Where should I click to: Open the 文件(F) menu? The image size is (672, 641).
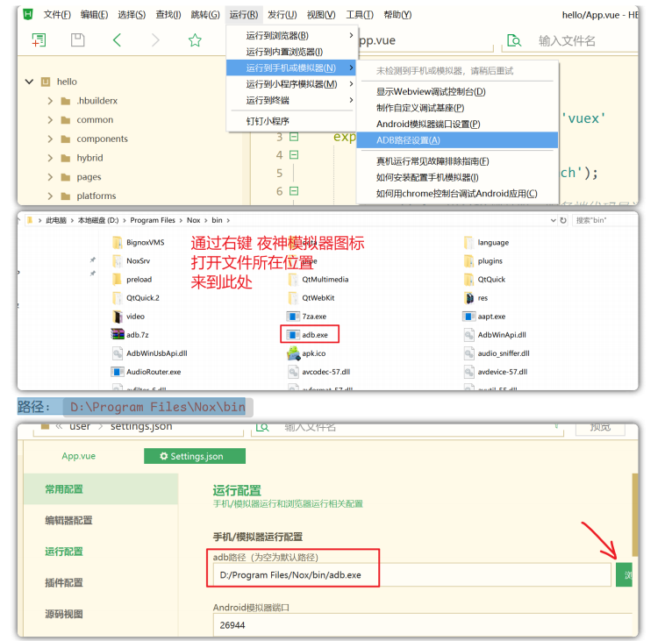57,15
